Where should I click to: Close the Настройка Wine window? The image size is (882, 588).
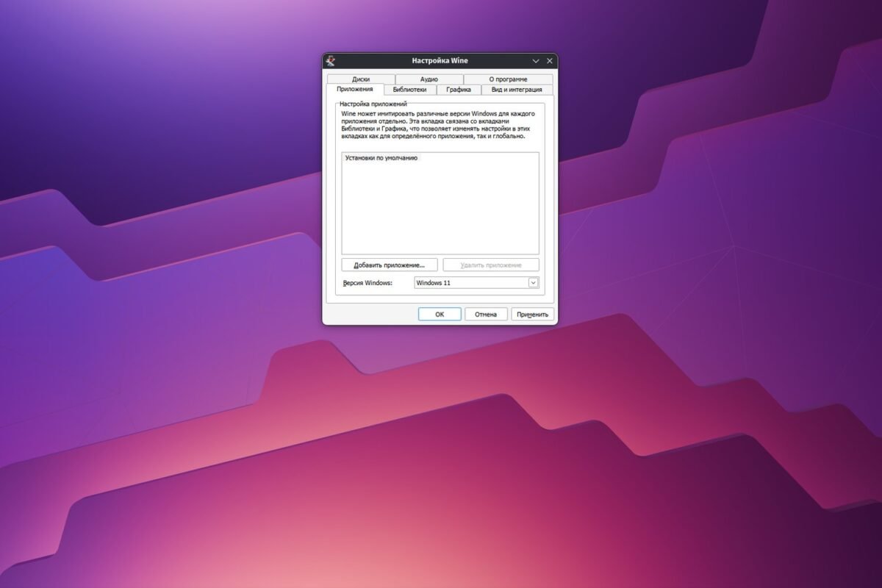(x=549, y=61)
